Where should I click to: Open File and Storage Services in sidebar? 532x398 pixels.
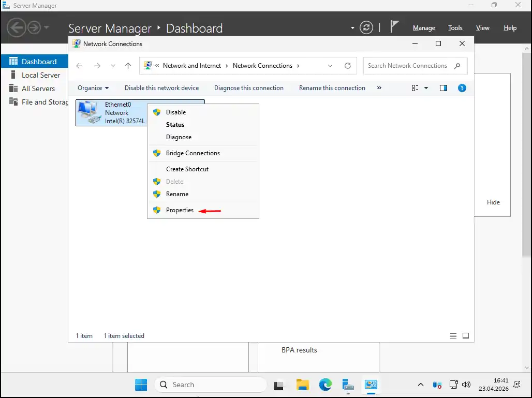34,102
